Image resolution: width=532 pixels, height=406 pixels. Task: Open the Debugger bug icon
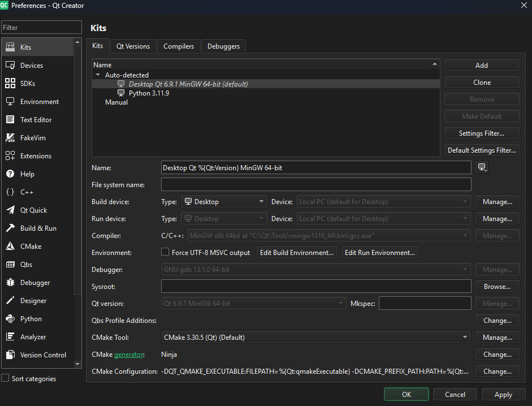[10, 283]
